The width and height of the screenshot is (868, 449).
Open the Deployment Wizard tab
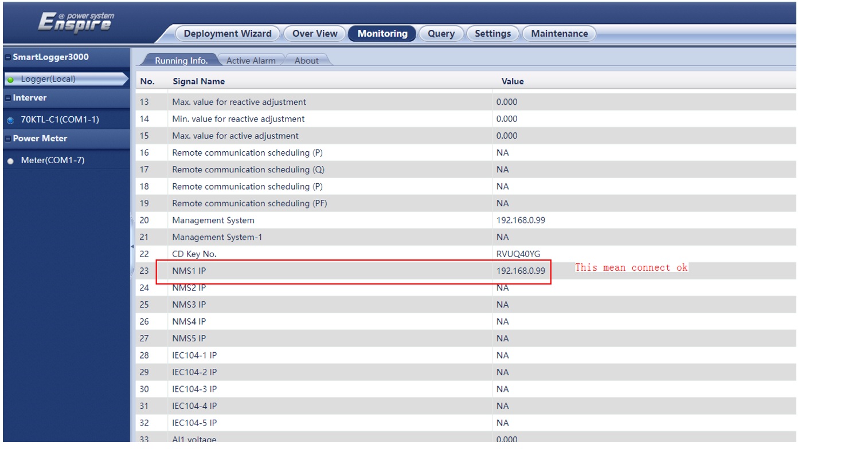pos(228,33)
